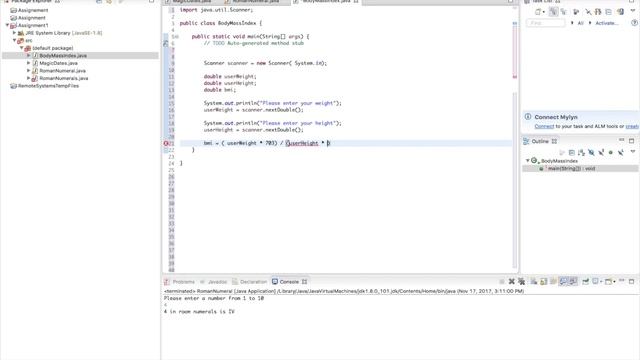Click the Focus on Workweek icon in Task List
This screenshot has height=360, width=640.
[x=576, y=12]
